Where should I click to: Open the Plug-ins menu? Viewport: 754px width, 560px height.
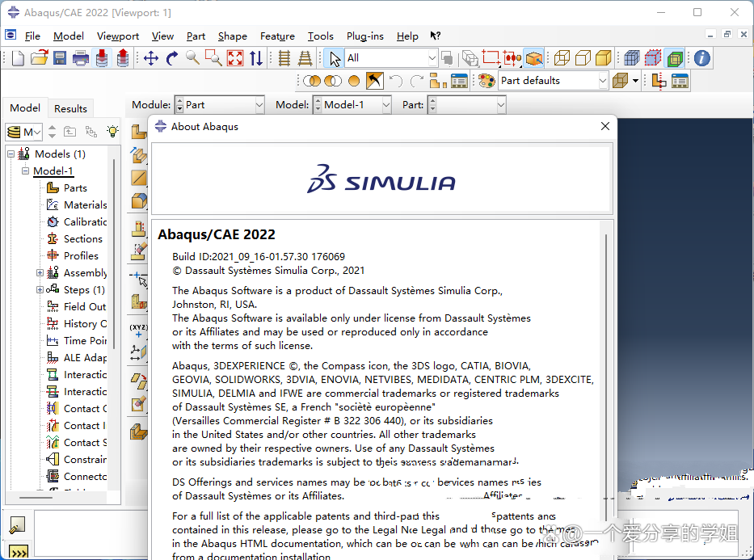click(365, 36)
